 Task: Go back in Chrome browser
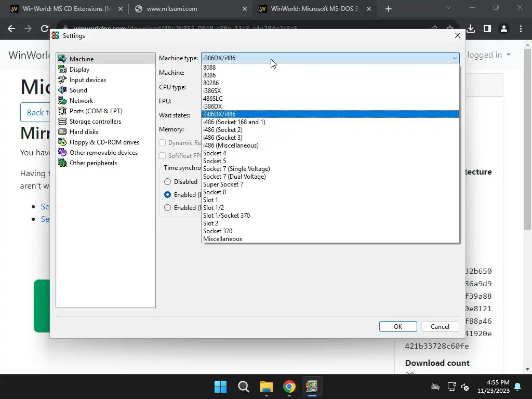[11, 29]
